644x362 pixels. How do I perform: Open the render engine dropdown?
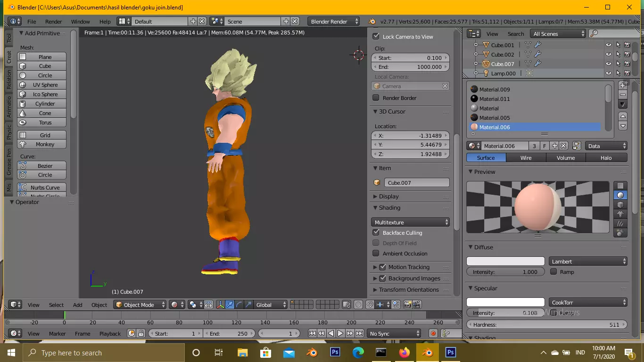[333, 21]
